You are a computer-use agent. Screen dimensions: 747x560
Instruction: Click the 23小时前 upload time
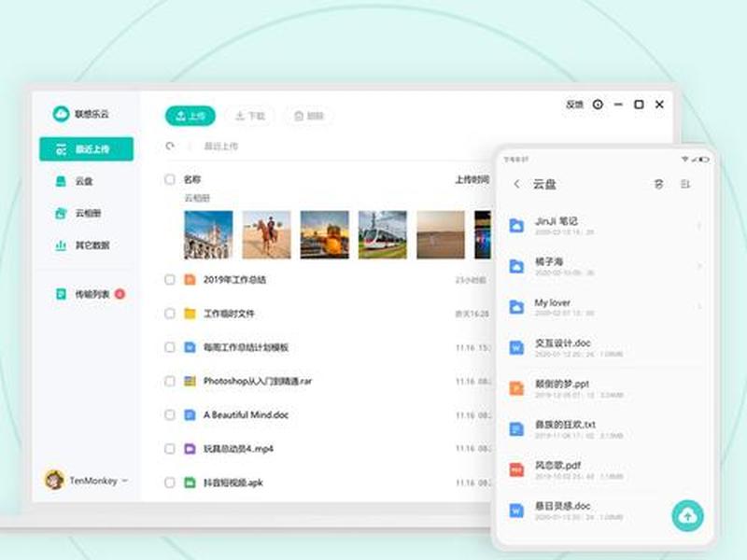point(471,279)
